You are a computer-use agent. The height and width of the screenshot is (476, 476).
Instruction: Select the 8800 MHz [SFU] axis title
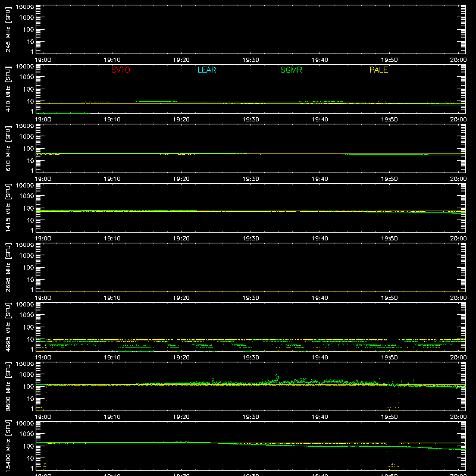coord(8,386)
